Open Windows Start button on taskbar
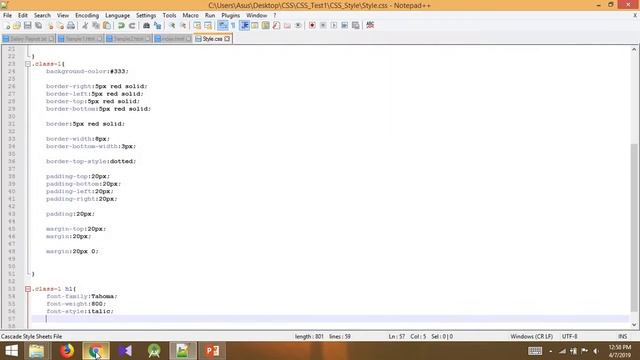The height and width of the screenshot is (360, 640). [11, 351]
